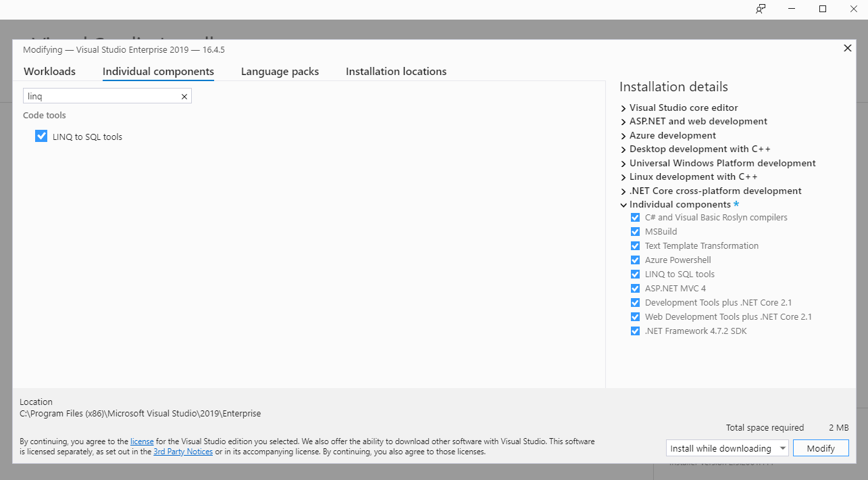Uncheck MSBuild in Installation details
Viewport: 868px width, 480px height.
point(635,232)
